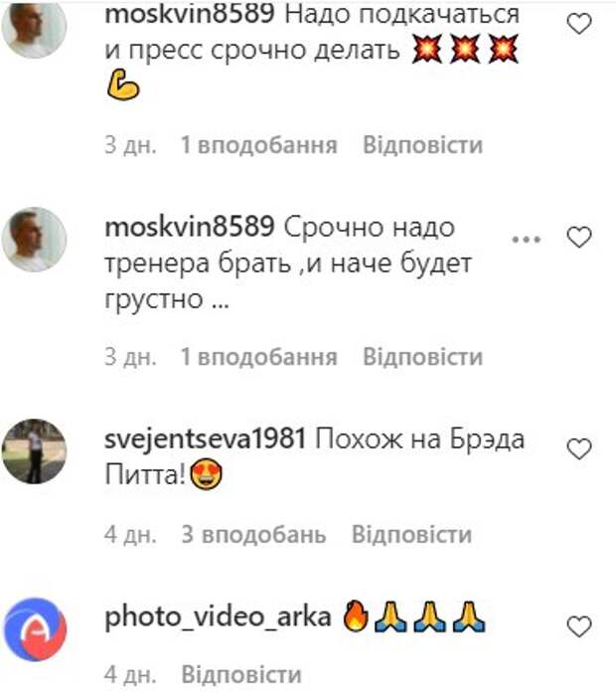Open photo_video_arka profile avatar
Screen dimensions: 616x696
[35, 629]
